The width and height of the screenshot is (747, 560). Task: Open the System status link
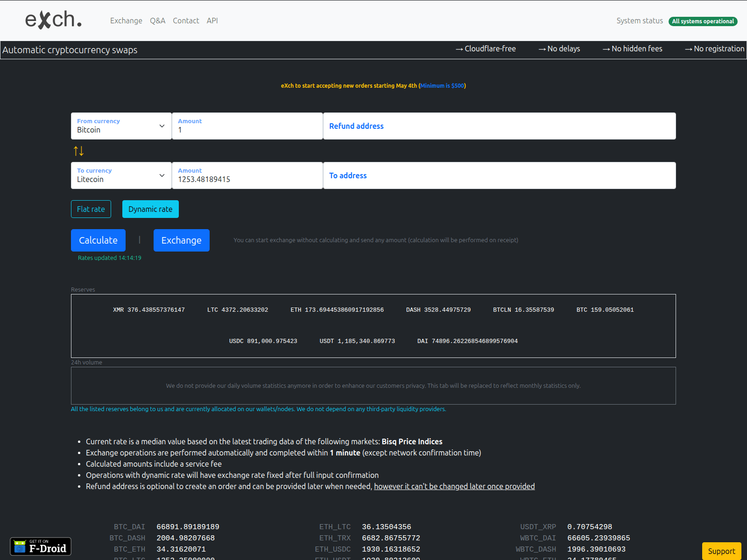[640, 21]
